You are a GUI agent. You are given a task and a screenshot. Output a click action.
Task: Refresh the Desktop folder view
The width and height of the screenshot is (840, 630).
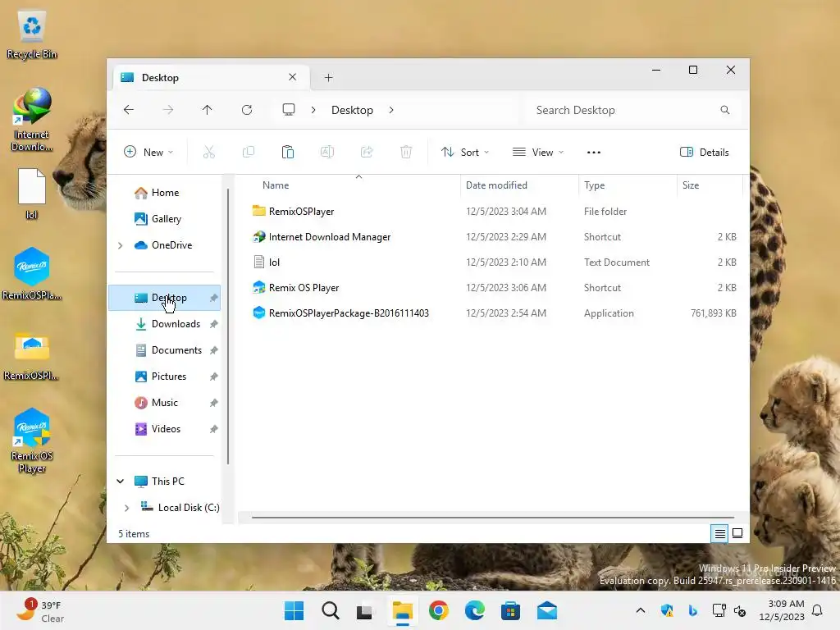pyautogui.click(x=247, y=110)
